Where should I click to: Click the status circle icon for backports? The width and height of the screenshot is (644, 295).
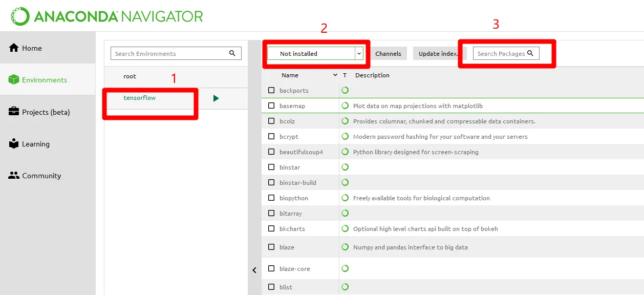tap(345, 90)
